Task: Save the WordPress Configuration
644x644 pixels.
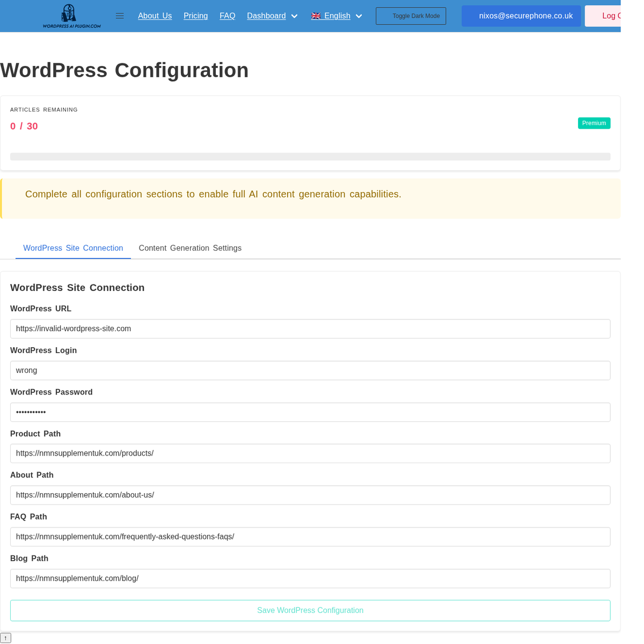Action: [x=310, y=610]
